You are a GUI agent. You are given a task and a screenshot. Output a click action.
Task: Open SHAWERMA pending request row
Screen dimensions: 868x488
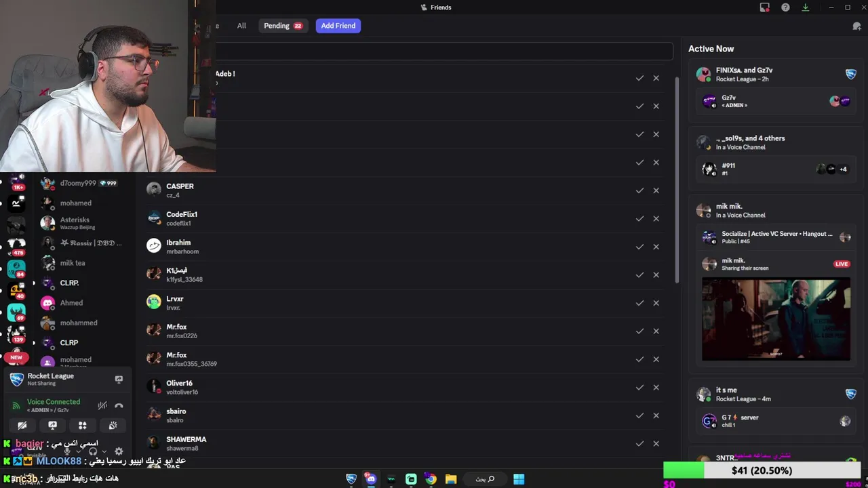click(x=404, y=444)
